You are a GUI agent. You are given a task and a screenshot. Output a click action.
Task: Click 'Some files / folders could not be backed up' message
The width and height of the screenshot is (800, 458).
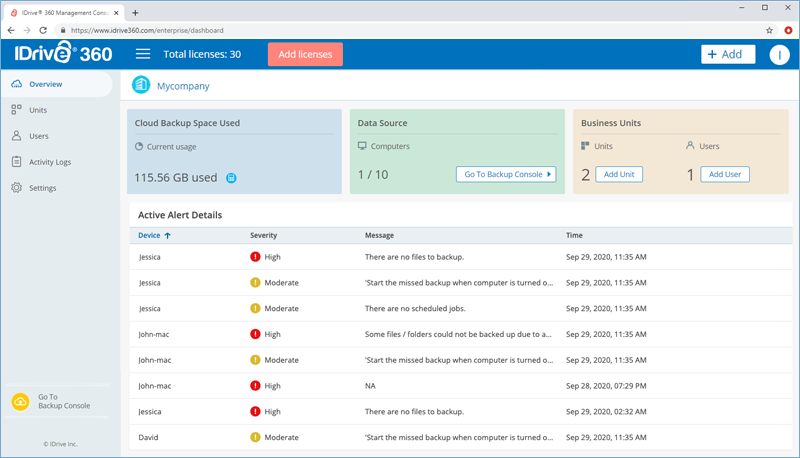[458, 335]
